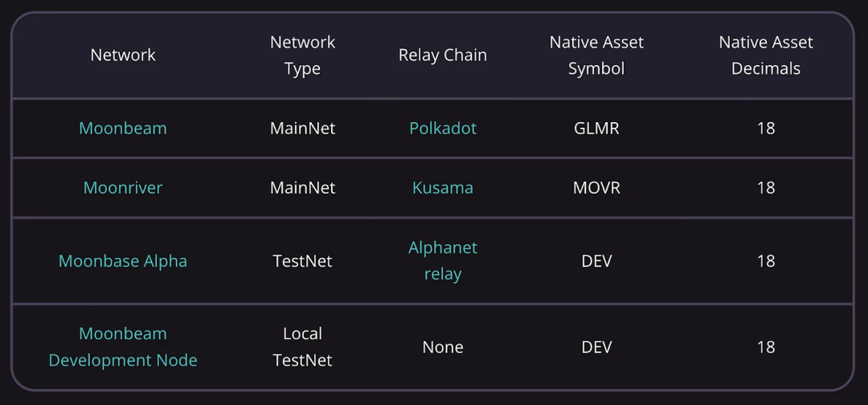Select the MOVR symbol cell
This screenshot has height=405, width=868.
(596, 187)
